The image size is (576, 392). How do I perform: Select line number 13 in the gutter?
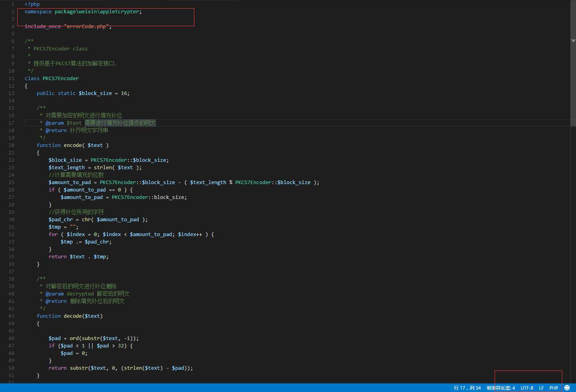(x=11, y=93)
